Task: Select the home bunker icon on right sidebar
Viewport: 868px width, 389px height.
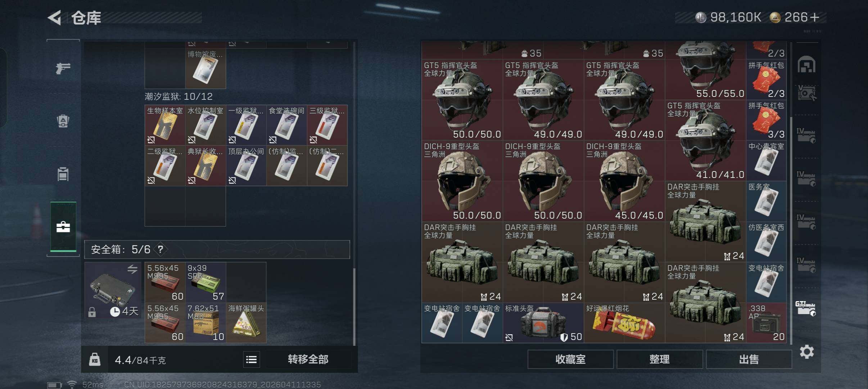Action: point(806,65)
